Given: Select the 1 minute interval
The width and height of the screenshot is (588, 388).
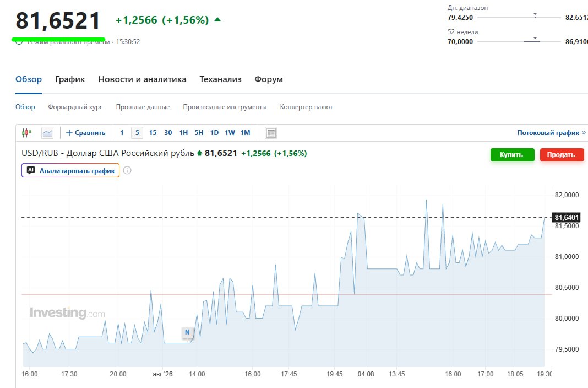Looking at the screenshot, I should 122,133.
